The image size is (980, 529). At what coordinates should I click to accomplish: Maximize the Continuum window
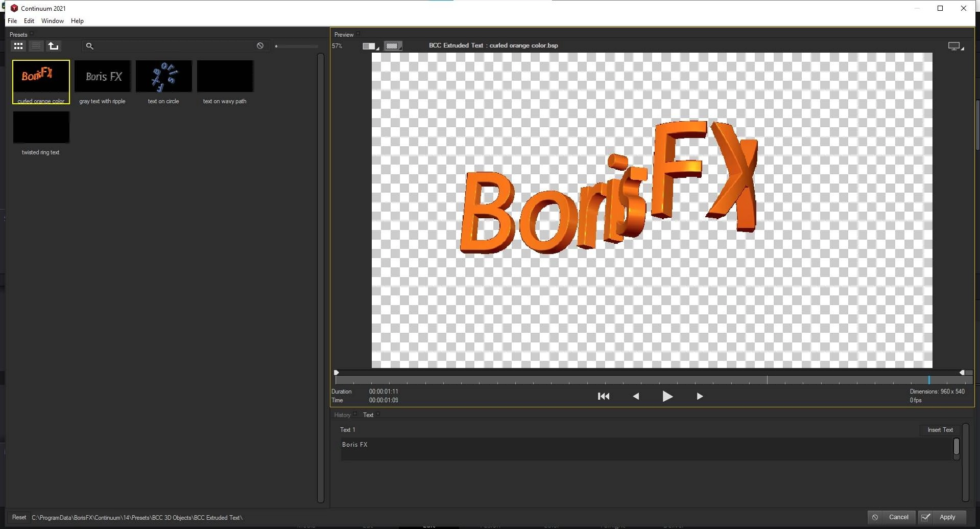[940, 8]
